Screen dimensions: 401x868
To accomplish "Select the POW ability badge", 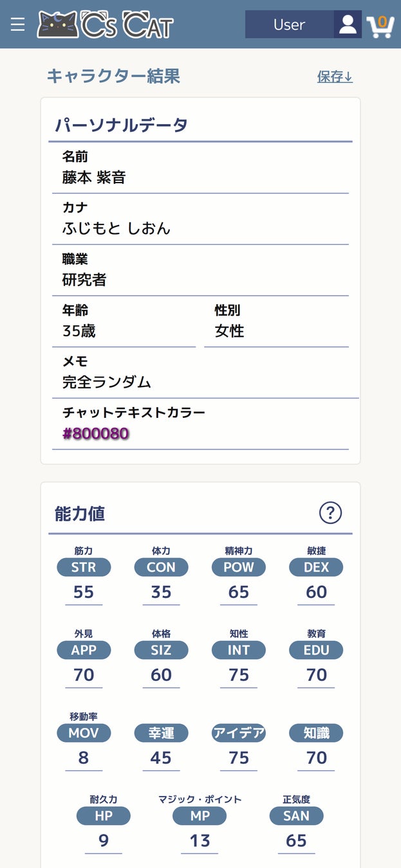I will (238, 567).
